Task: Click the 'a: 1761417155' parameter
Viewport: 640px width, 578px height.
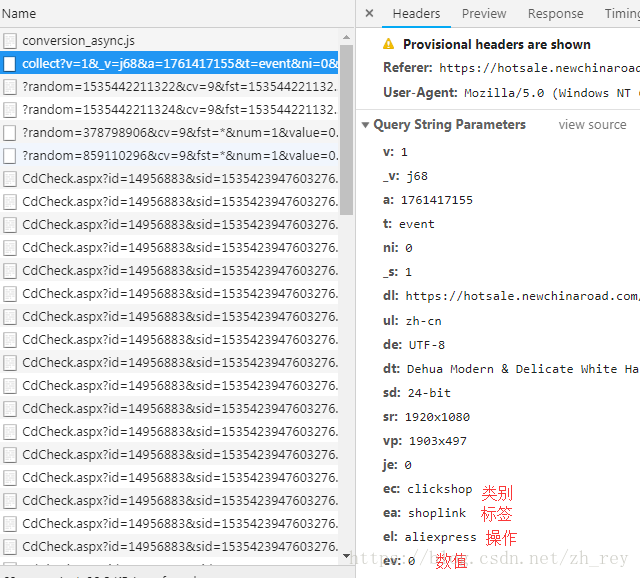Action: tap(428, 200)
